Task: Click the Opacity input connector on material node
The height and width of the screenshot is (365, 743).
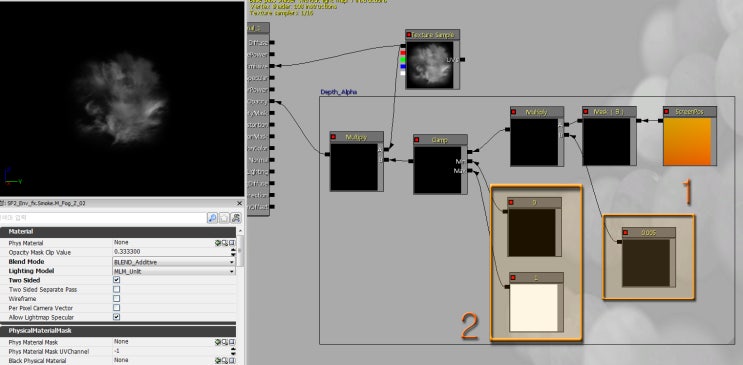Action: tap(272, 101)
